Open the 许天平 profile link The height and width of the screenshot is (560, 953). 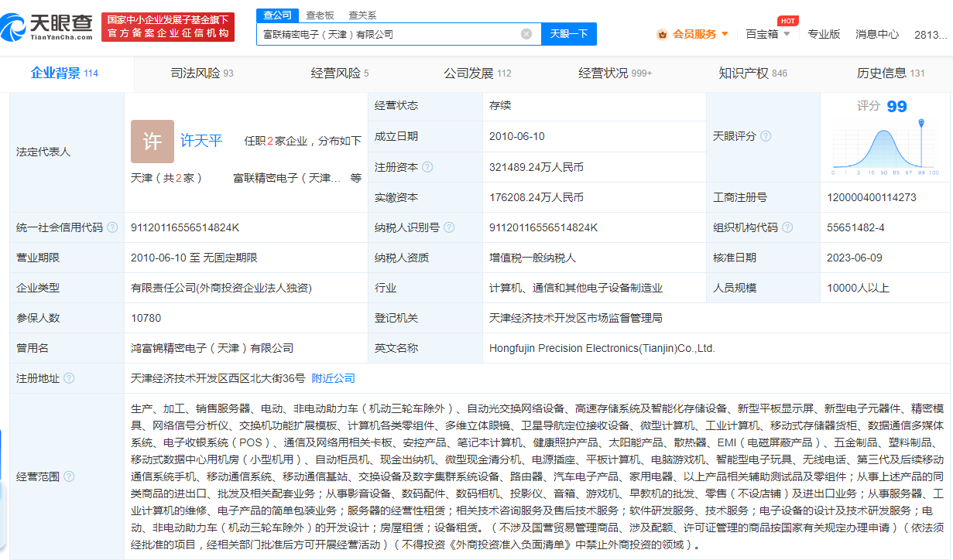click(201, 141)
